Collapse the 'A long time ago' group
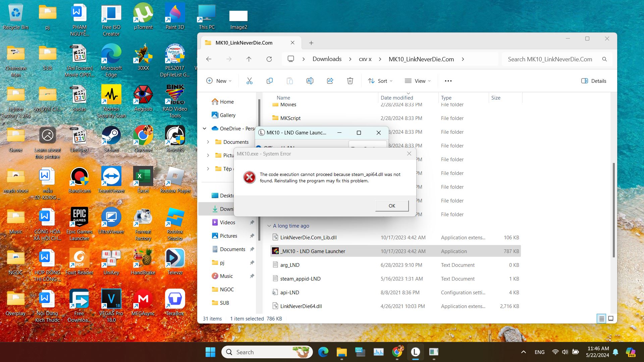 coord(269,226)
